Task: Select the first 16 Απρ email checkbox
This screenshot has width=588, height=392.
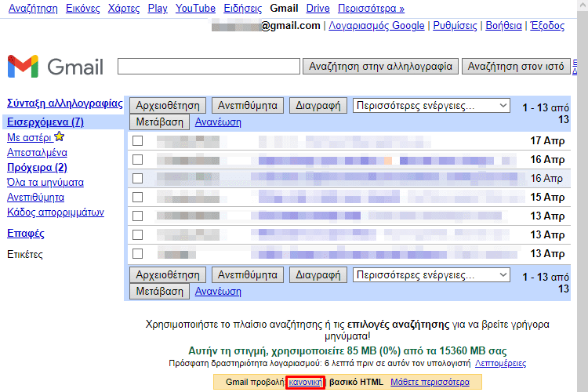Action: pyautogui.click(x=138, y=159)
